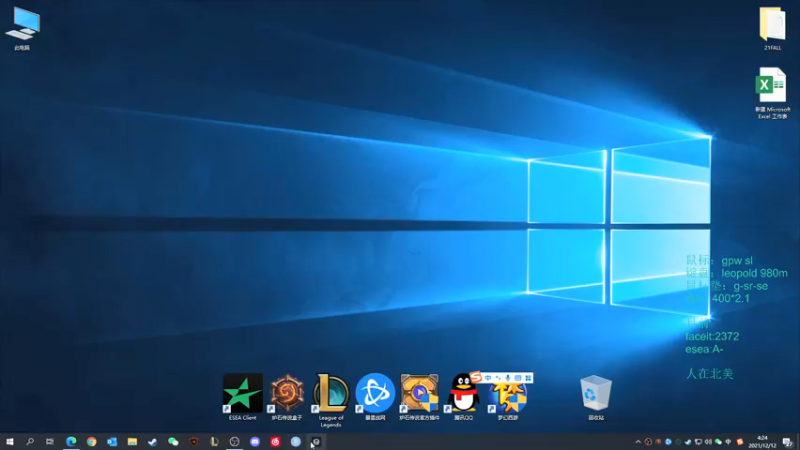Launch Google Chrome from the taskbar
800x450 pixels.
point(91,442)
